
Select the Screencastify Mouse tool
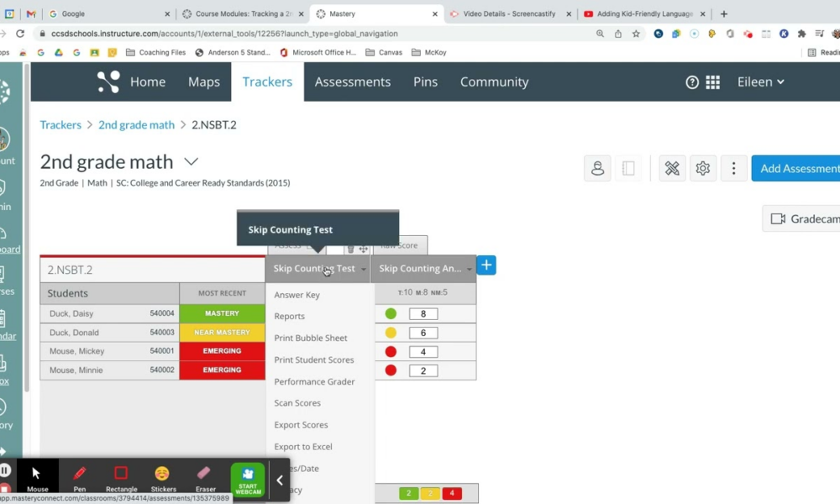[x=37, y=478]
